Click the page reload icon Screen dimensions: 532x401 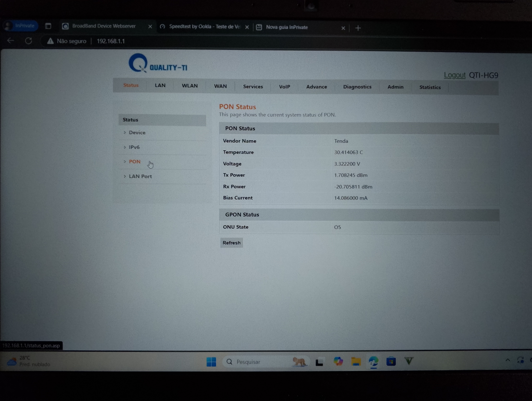point(28,41)
